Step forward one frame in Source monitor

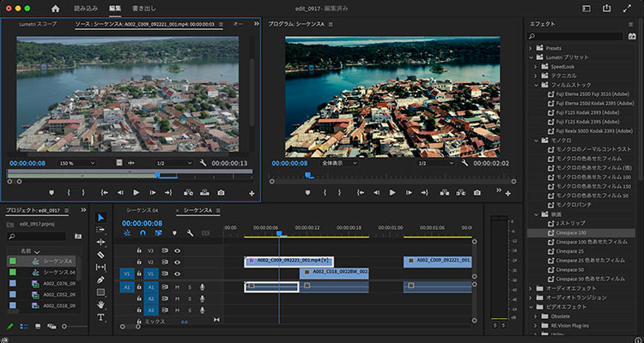point(152,192)
